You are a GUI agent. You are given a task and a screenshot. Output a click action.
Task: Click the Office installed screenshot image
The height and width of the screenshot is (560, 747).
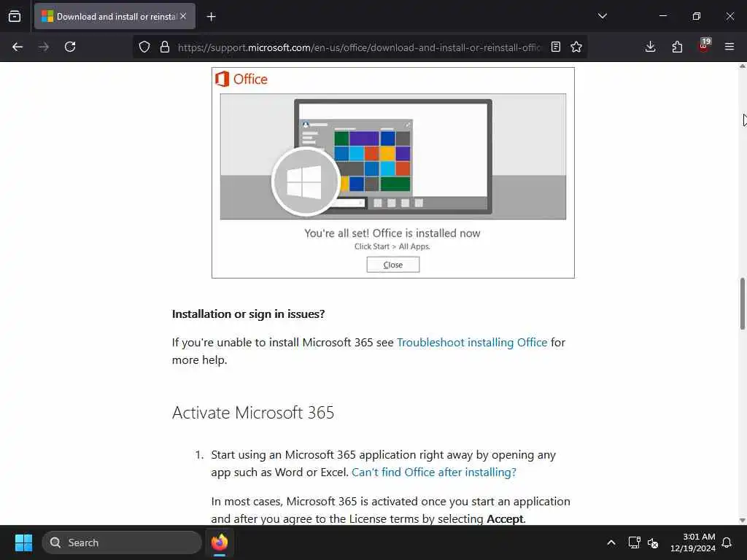click(393, 173)
